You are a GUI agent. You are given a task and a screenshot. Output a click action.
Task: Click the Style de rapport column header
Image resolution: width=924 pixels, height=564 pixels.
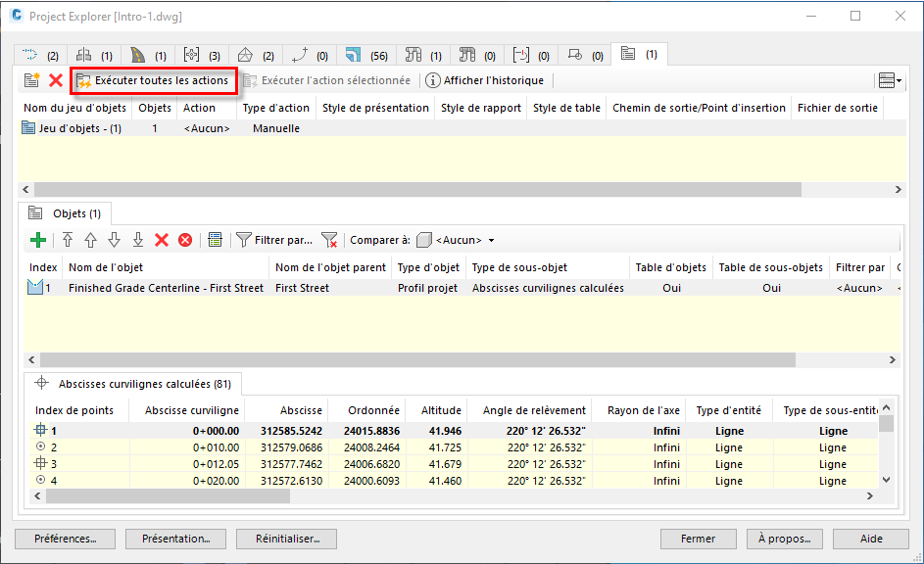481,108
